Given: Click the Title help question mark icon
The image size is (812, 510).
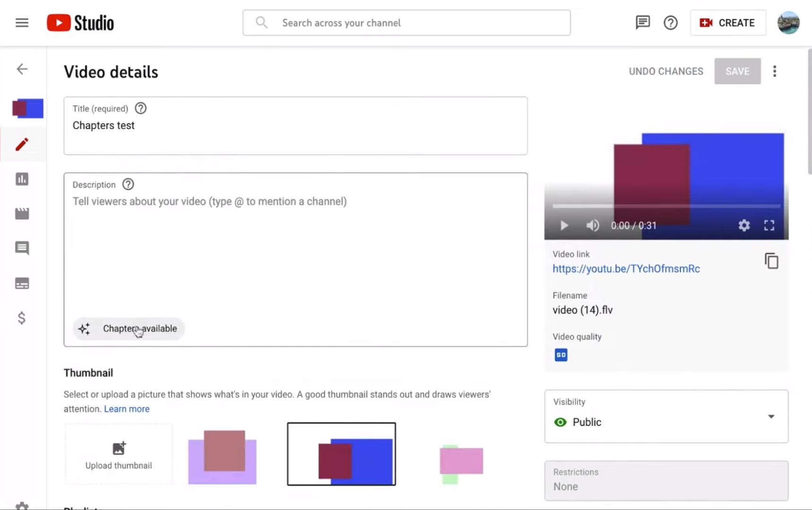Looking at the screenshot, I should pyautogui.click(x=141, y=108).
